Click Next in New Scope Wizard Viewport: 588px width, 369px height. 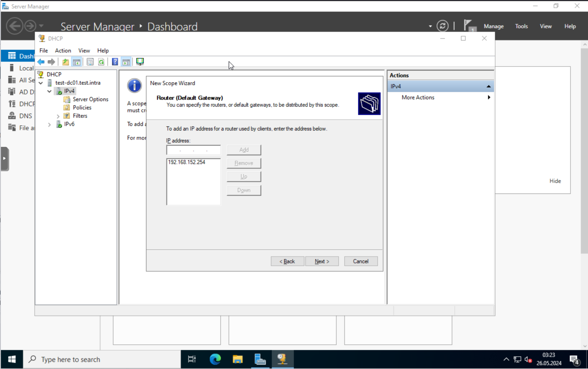coord(322,261)
